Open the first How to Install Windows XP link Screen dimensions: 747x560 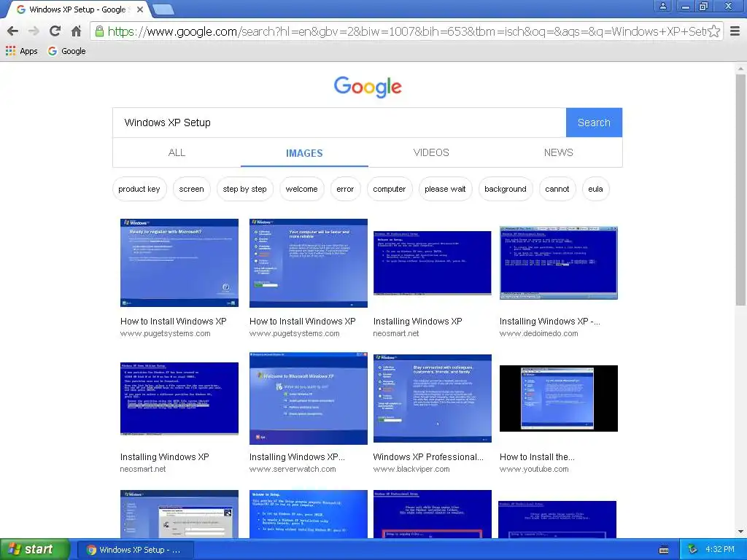174,322
